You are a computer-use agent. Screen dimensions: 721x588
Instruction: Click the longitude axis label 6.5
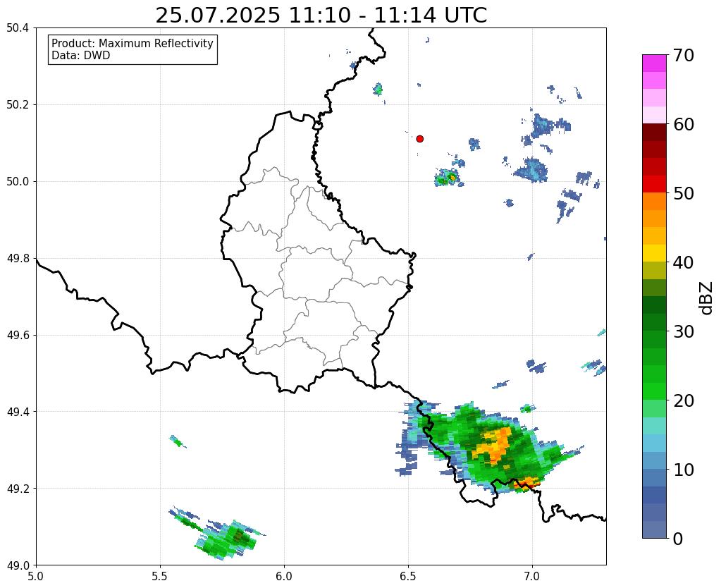point(408,576)
